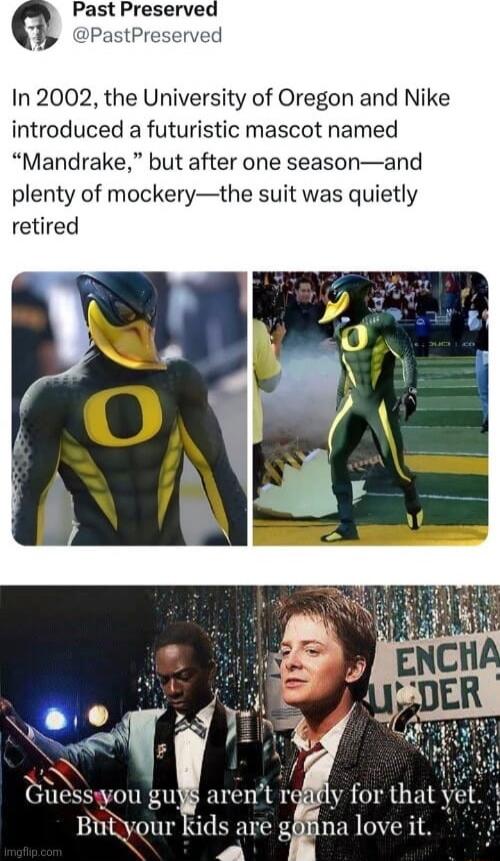Image resolution: width=500 pixels, height=861 pixels.
Task: Click the Back to the Future movie still
Action: (x=250, y=723)
